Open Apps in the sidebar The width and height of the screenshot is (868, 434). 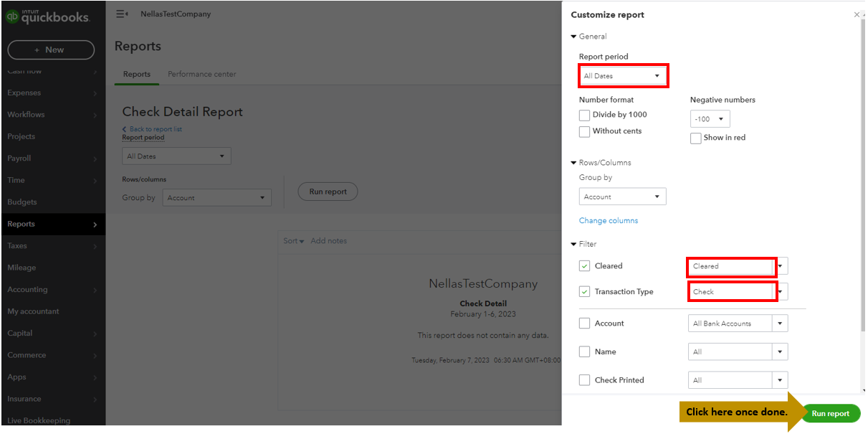coord(52,377)
